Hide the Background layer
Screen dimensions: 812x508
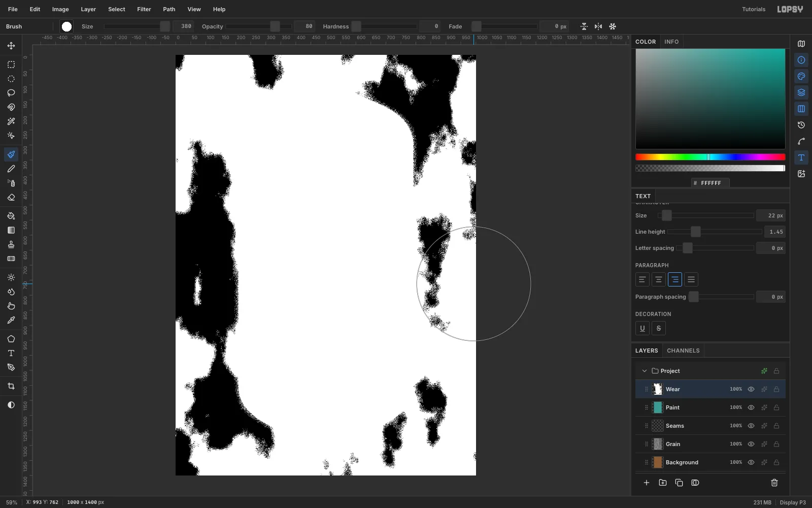click(x=751, y=462)
